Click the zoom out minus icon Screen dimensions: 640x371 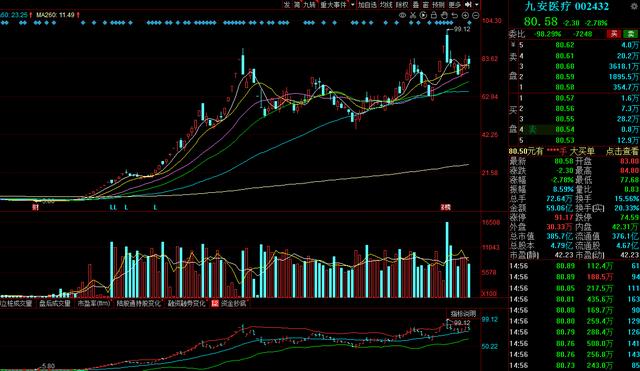point(476,16)
